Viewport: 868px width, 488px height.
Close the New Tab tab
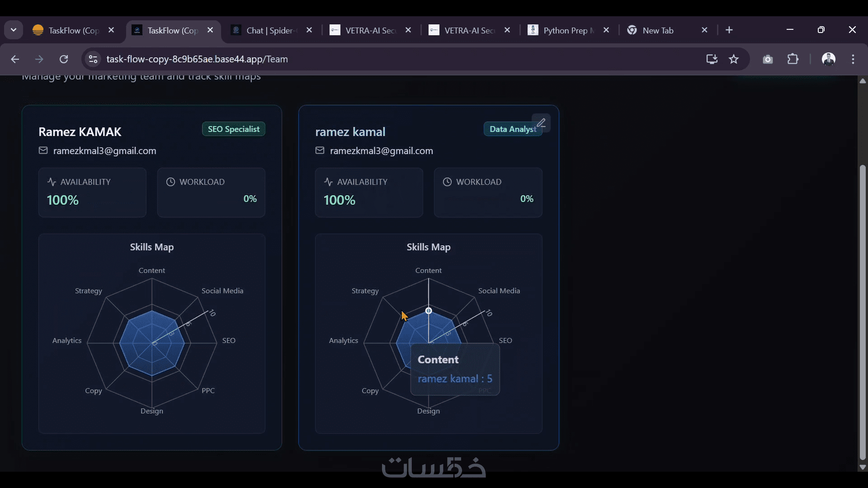coord(704,30)
